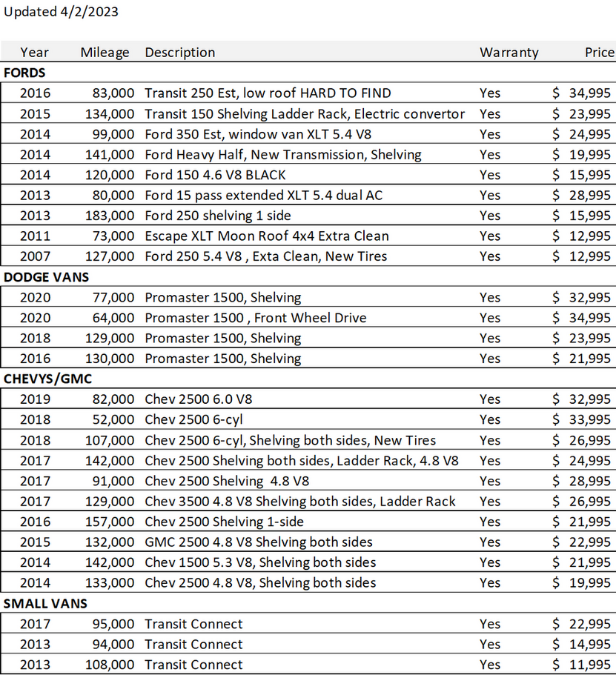Click the 33,995 price cell
Screen dimensions: 616x675
(x=590, y=419)
